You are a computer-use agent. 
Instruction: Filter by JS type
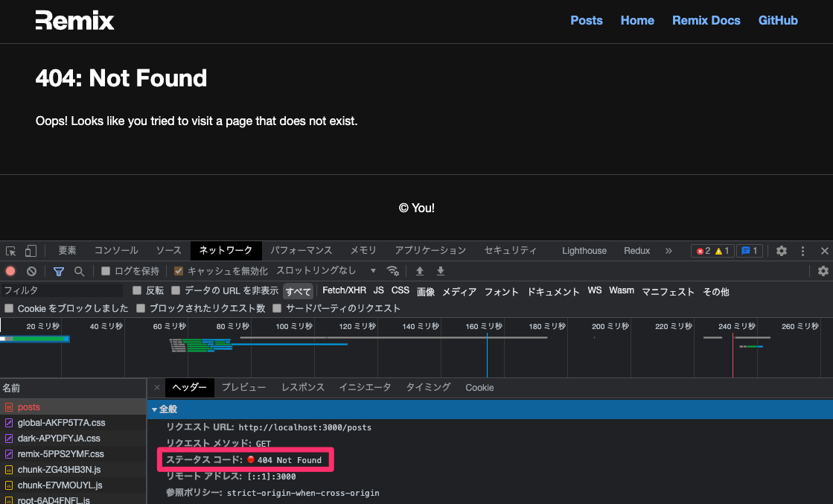coord(378,290)
